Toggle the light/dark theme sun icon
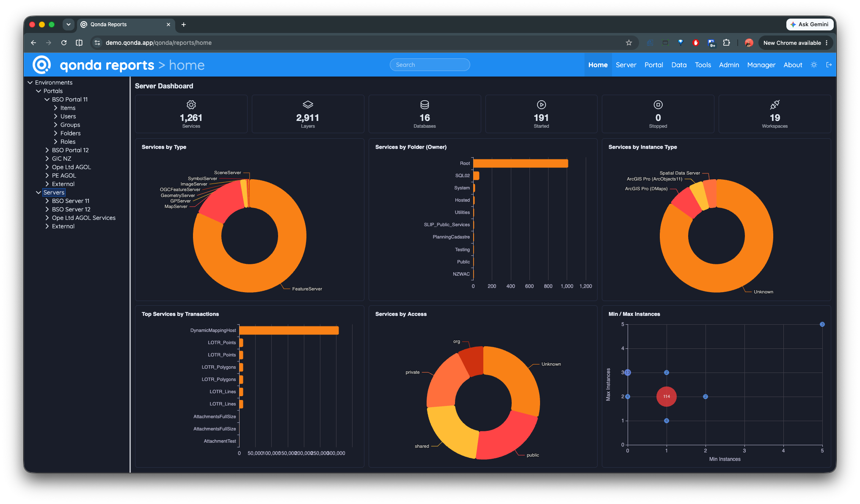 tap(814, 65)
